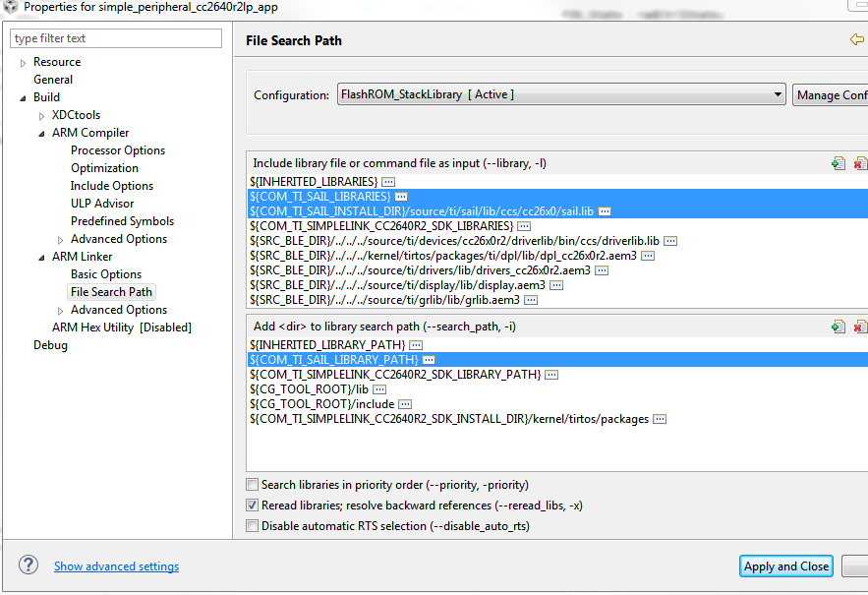Enable Disable automatic RTS selection checkbox
Viewport: 868px width, 595px height.
pyautogui.click(x=252, y=526)
